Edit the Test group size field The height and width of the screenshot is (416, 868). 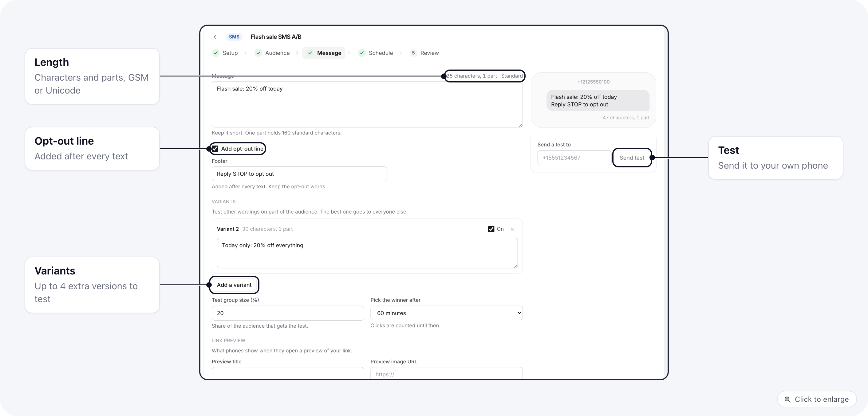tap(288, 313)
